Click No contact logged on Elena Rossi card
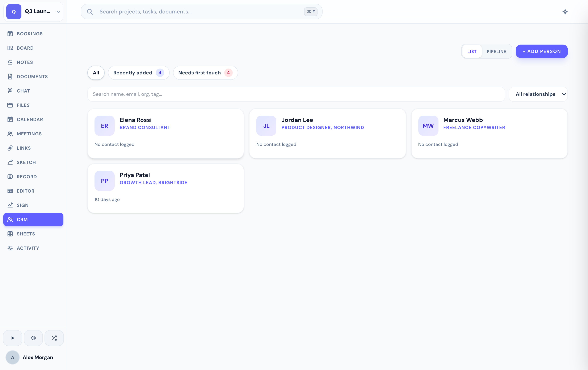588x370 pixels. pyautogui.click(x=114, y=144)
